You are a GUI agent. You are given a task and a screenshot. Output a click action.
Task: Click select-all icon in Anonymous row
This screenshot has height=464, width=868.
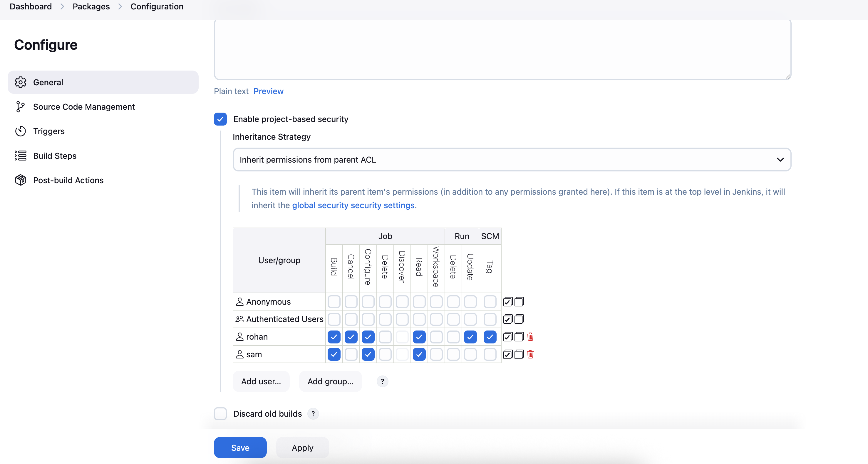(x=507, y=302)
